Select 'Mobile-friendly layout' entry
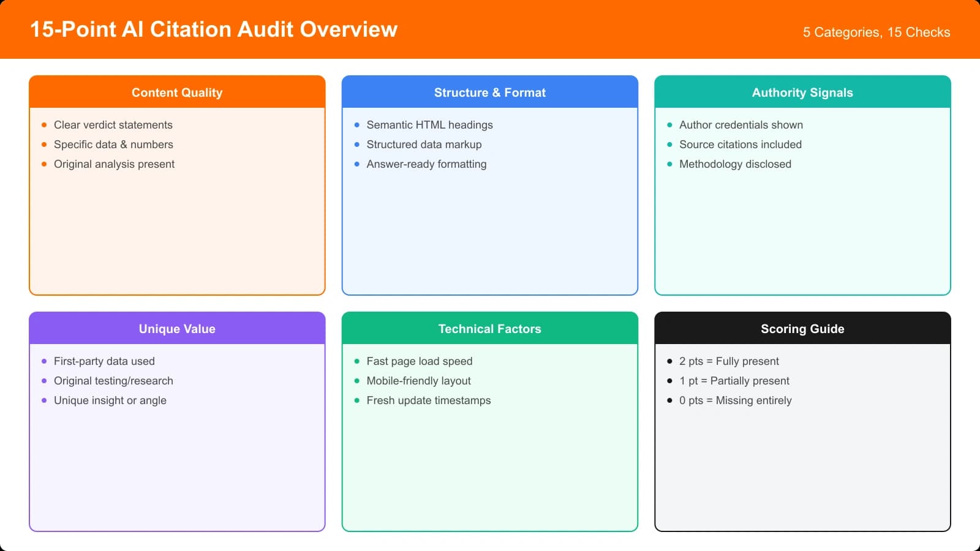This screenshot has height=551, width=980. click(x=418, y=381)
